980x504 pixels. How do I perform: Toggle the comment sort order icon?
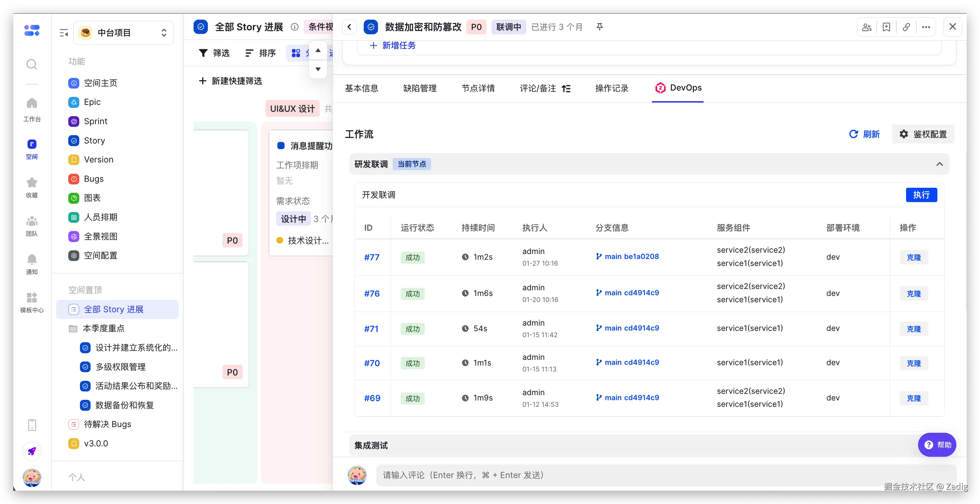pos(566,89)
